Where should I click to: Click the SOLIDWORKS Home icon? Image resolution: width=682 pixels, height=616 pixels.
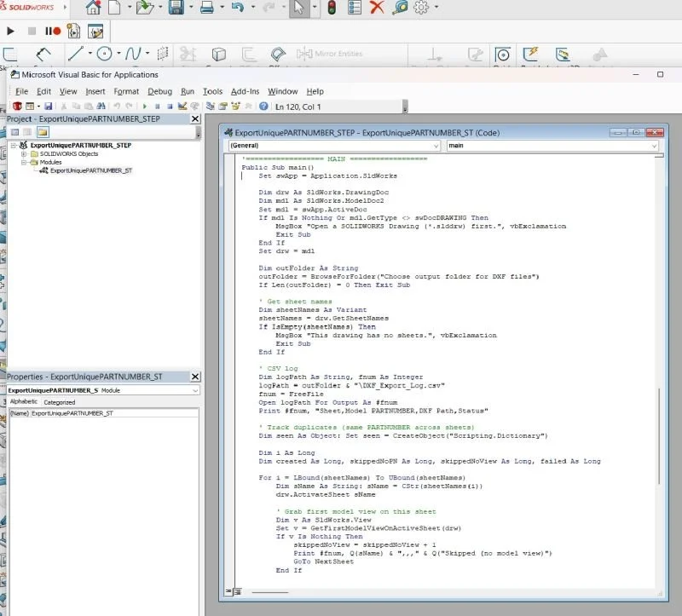94,8
